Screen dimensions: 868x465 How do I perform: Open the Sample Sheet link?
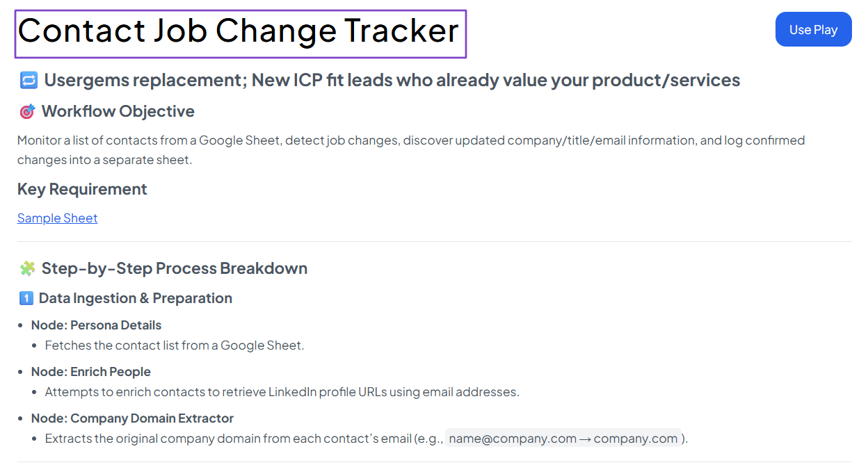[57, 218]
